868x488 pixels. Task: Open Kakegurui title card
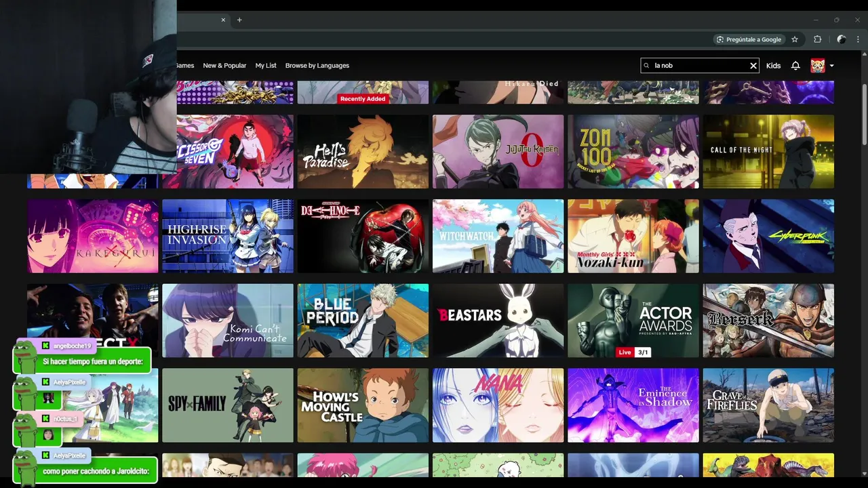(x=93, y=236)
